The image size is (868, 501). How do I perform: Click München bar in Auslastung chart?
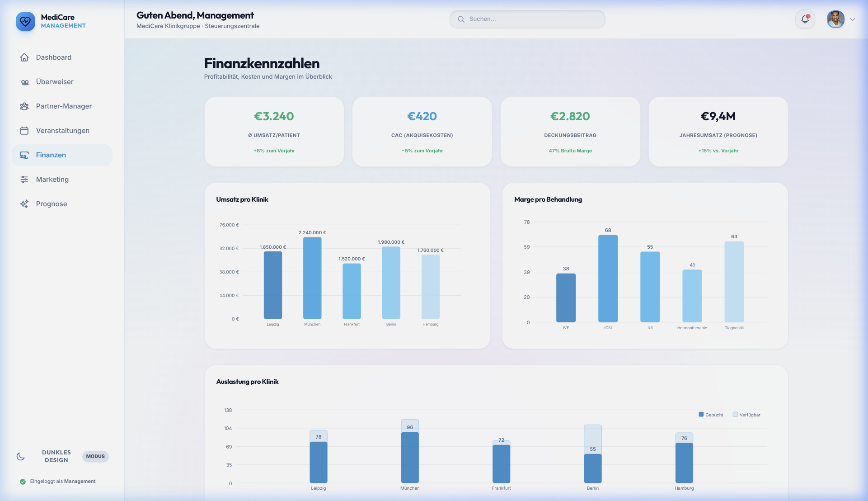410,458
